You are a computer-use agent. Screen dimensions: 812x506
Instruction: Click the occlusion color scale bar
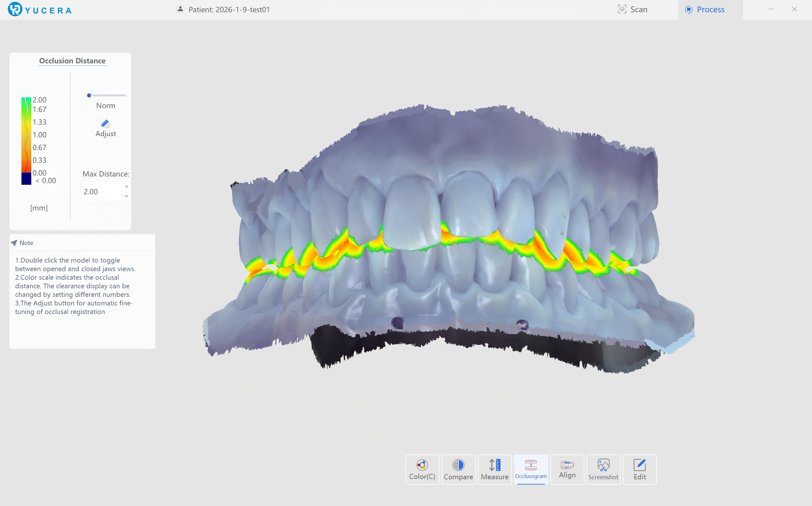tap(26, 140)
